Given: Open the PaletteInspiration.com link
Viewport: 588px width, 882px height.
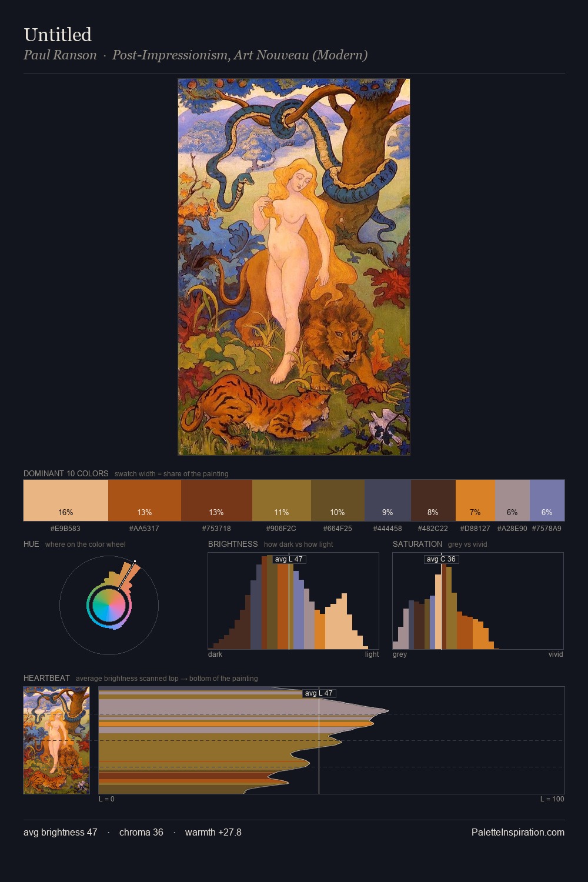Looking at the screenshot, I should [x=518, y=833].
